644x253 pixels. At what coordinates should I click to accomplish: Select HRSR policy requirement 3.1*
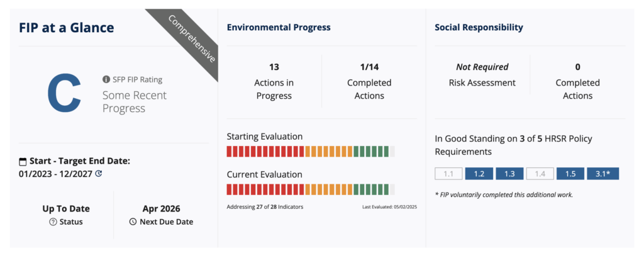603,174
